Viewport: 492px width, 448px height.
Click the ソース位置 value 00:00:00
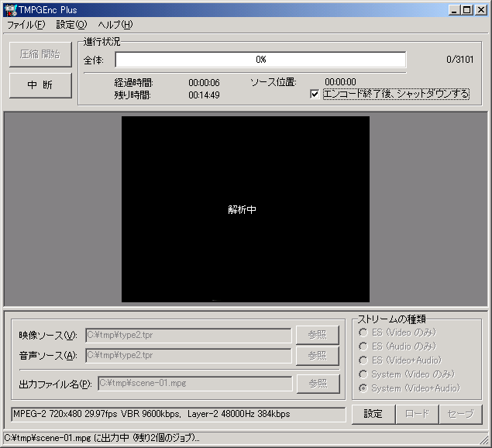tap(340, 82)
